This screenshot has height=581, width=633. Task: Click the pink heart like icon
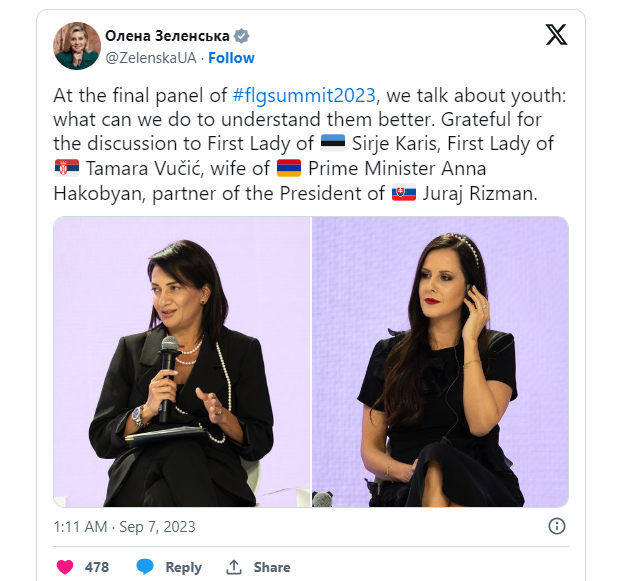(65, 567)
